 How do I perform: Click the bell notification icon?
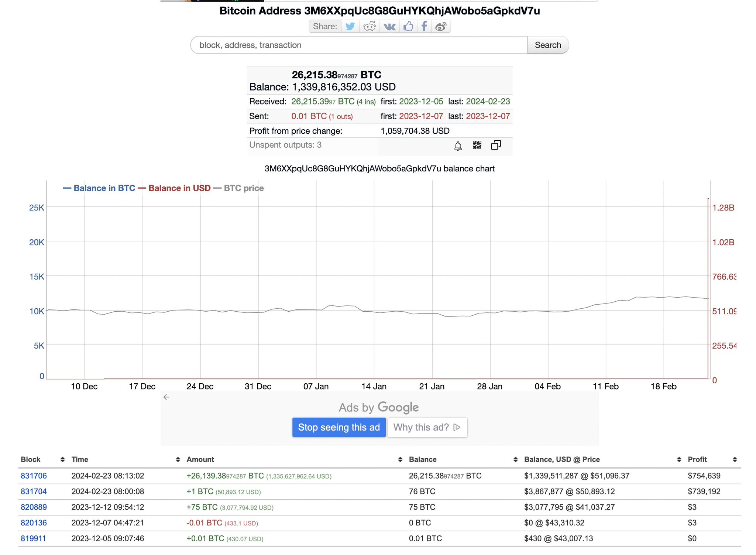[458, 146]
